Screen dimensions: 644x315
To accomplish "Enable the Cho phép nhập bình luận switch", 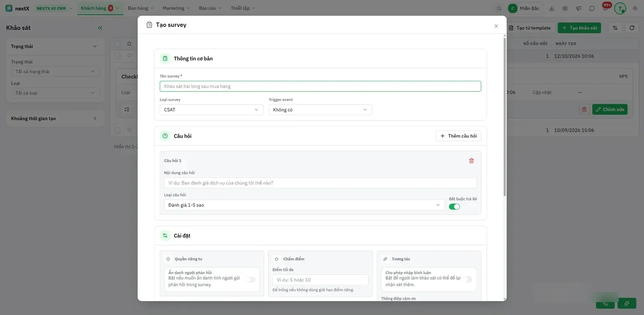I will [x=468, y=279].
